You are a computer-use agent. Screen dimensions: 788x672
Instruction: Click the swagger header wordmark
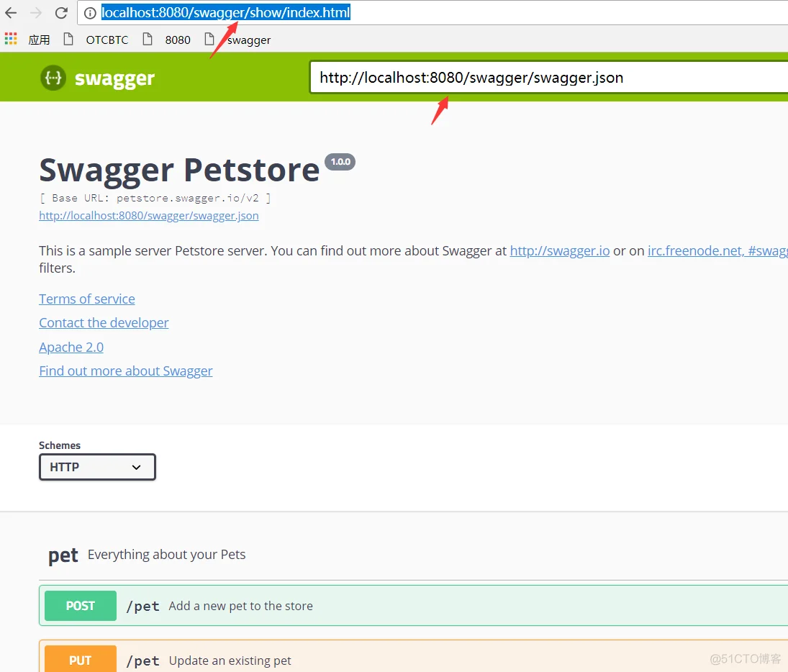click(x=114, y=79)
